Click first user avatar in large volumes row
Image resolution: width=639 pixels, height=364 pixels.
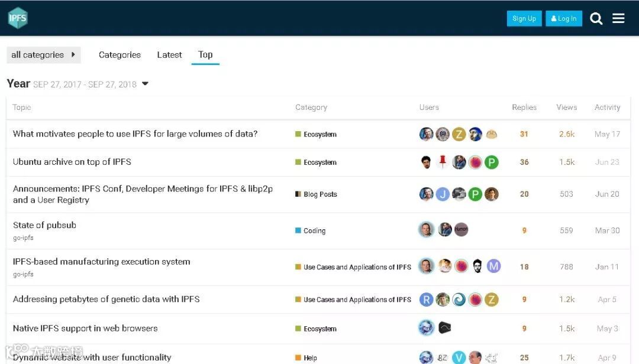[426, 134]
